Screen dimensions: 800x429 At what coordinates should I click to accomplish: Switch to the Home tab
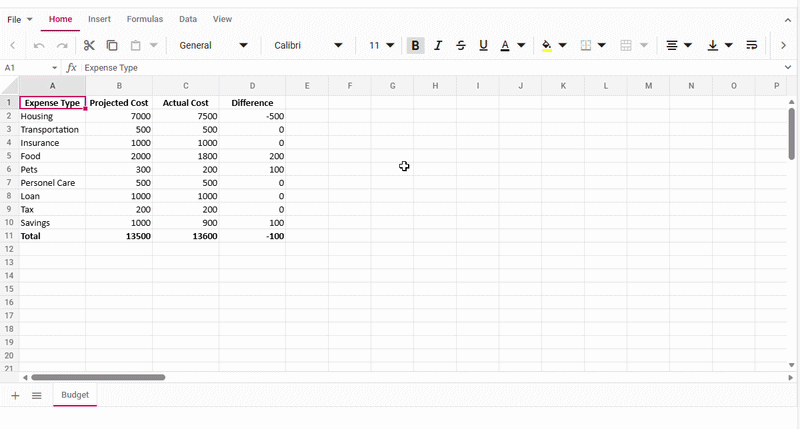(60, 19)
